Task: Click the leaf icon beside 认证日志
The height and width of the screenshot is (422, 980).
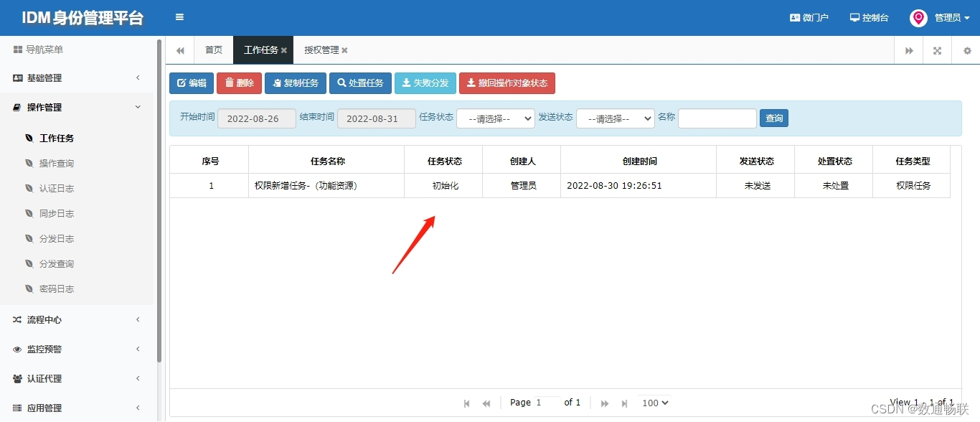Action: tap(29, 189)
